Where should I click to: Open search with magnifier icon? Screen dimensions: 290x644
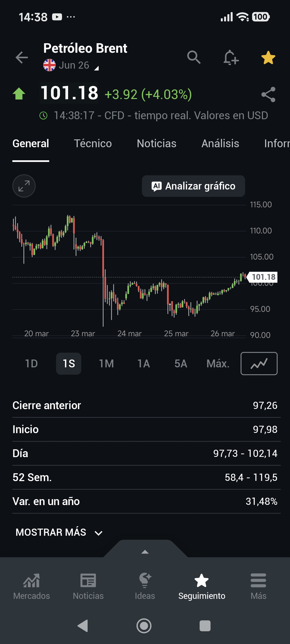tap(194, 57)
